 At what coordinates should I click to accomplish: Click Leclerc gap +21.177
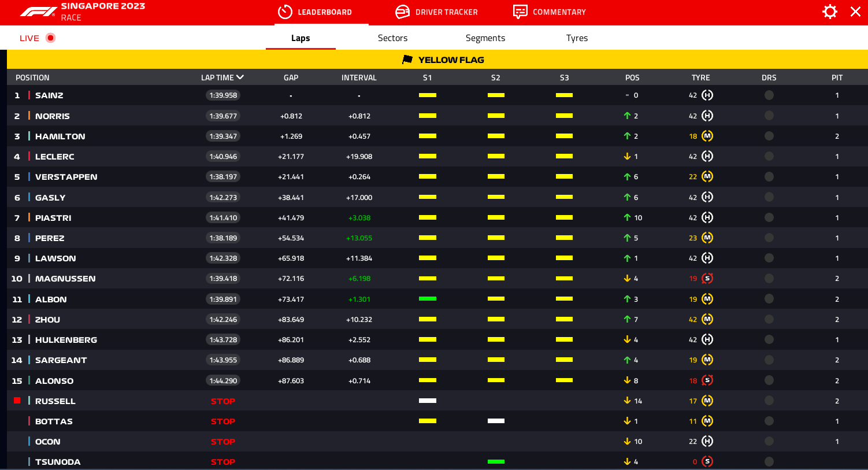(291, 157)
